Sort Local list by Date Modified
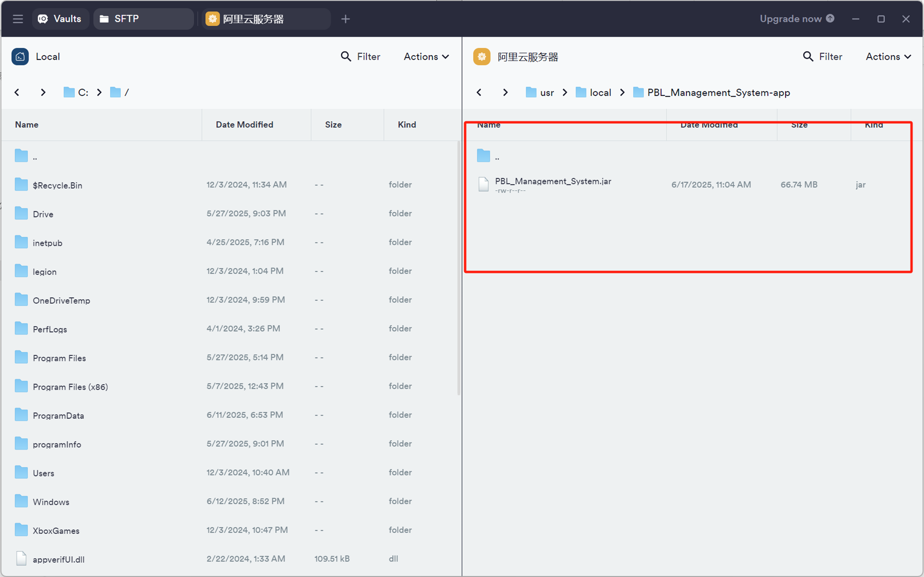The height and width of the screenshot is (577, 924). coord(244,124)
